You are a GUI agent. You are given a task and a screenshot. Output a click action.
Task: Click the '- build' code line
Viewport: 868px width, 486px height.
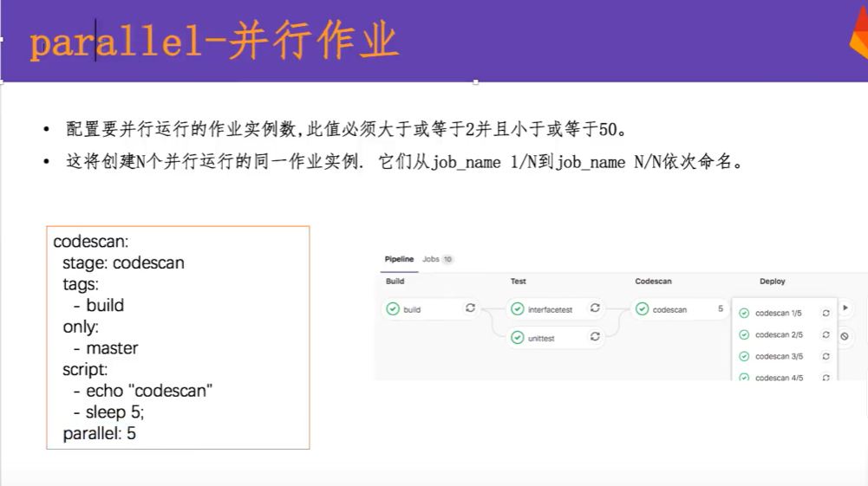[x=99, y=305]
